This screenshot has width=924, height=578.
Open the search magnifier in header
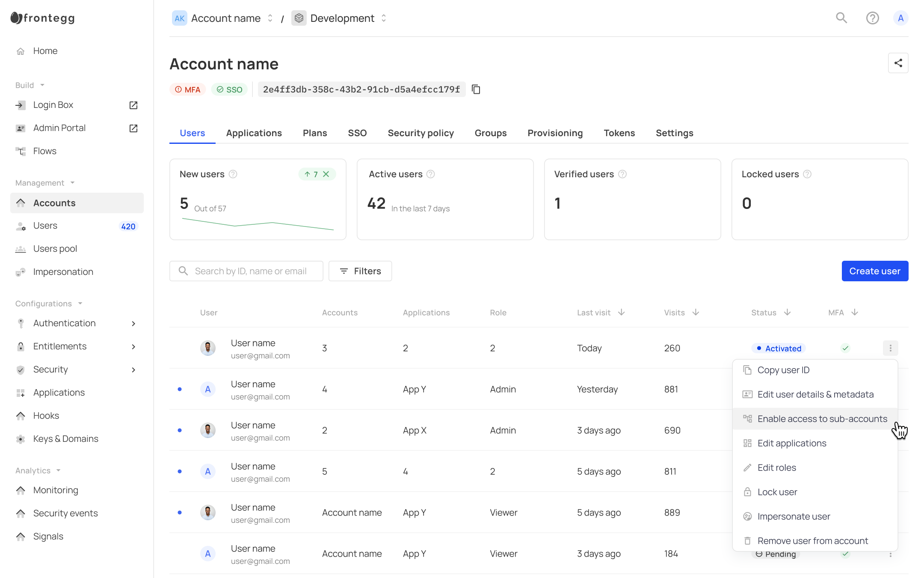click(x=841, y=18)
